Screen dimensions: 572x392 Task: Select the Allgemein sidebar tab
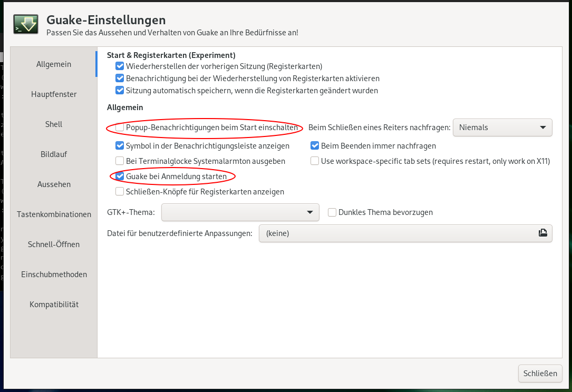(54, 64)
